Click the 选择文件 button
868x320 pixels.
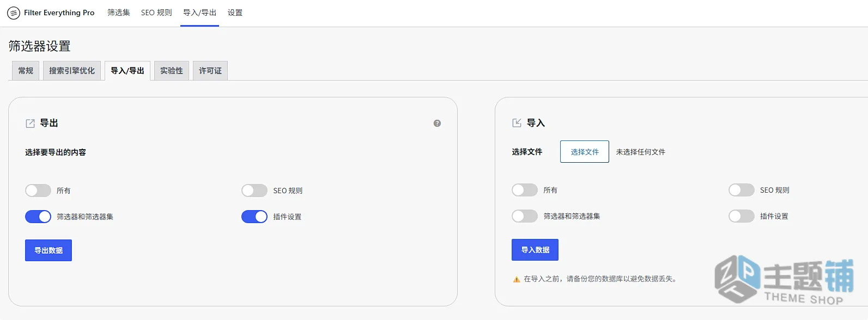tap(585, 152)
